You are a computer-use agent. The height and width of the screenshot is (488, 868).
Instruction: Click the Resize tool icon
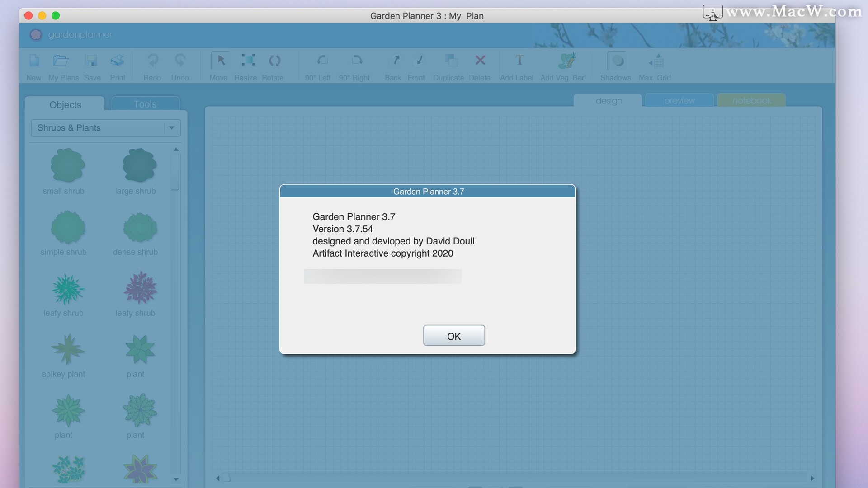pos(247,61)
